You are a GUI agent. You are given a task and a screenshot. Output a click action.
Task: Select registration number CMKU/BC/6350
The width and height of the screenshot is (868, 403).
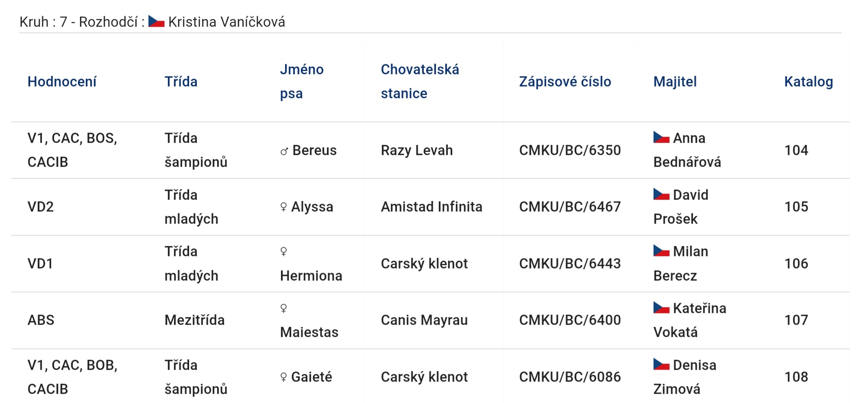pyautogui.click(x=570, y=150)
